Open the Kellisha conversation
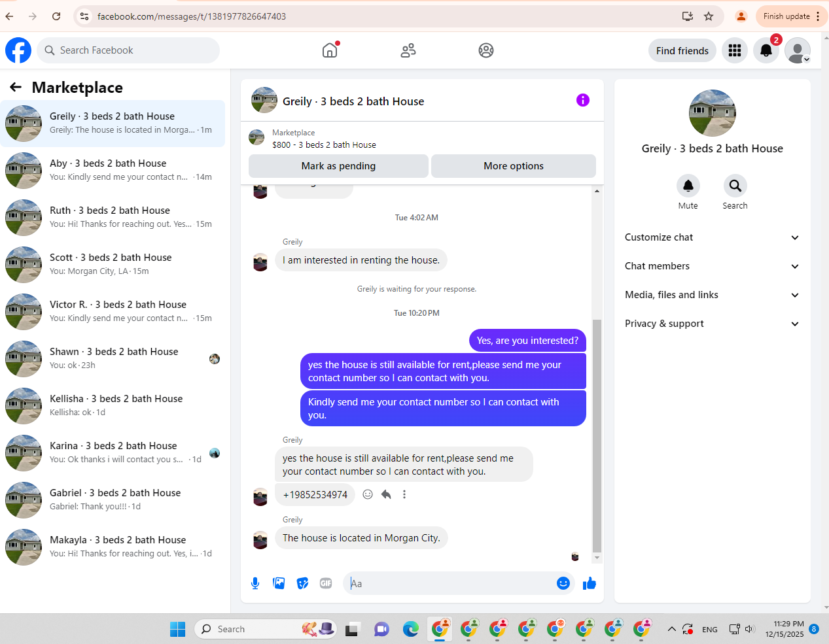The height and width of the screenshot is (644, 829). [x=113, y=406]
